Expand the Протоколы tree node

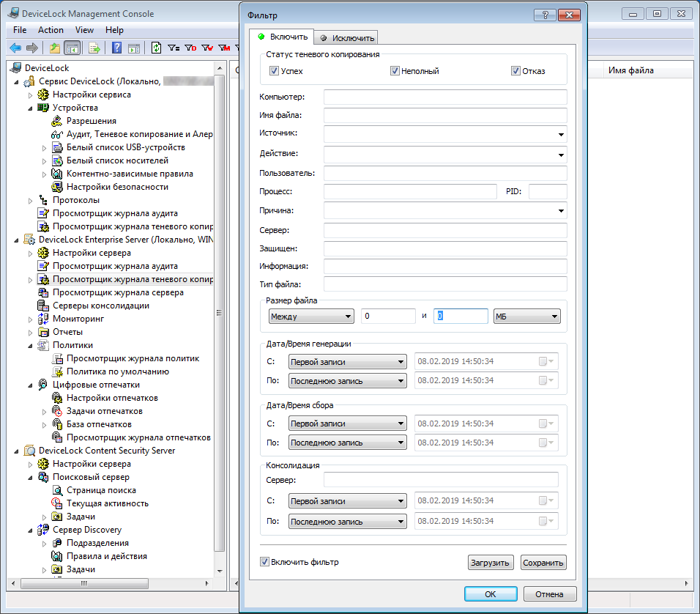(30, 201)
